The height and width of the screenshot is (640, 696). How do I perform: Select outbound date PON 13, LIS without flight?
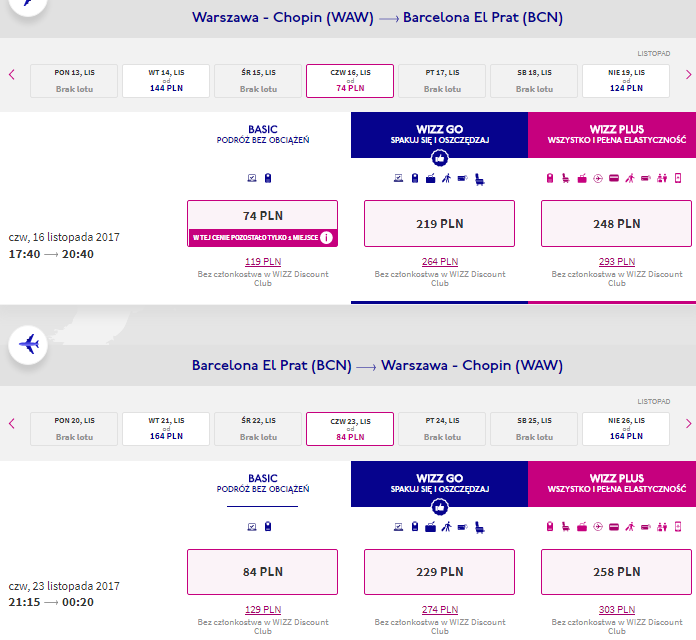click(74, 81)
